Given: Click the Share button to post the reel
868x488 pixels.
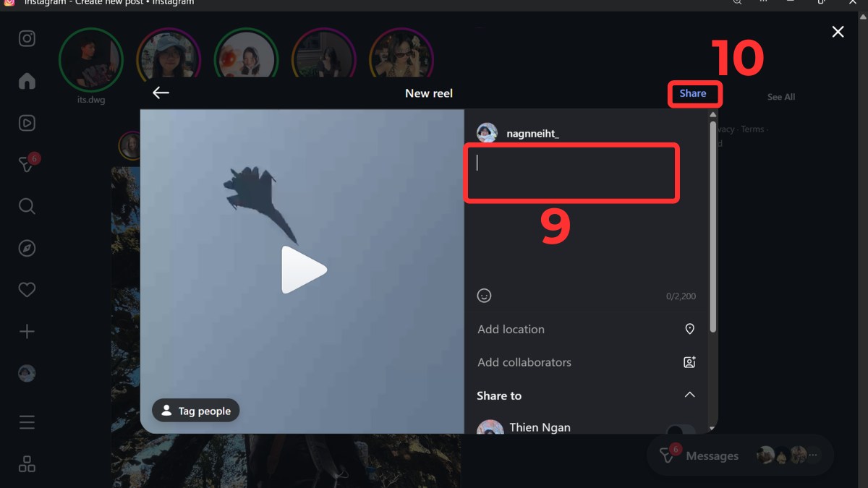Looking at the screenshot, I should click(x=694, y=93).
